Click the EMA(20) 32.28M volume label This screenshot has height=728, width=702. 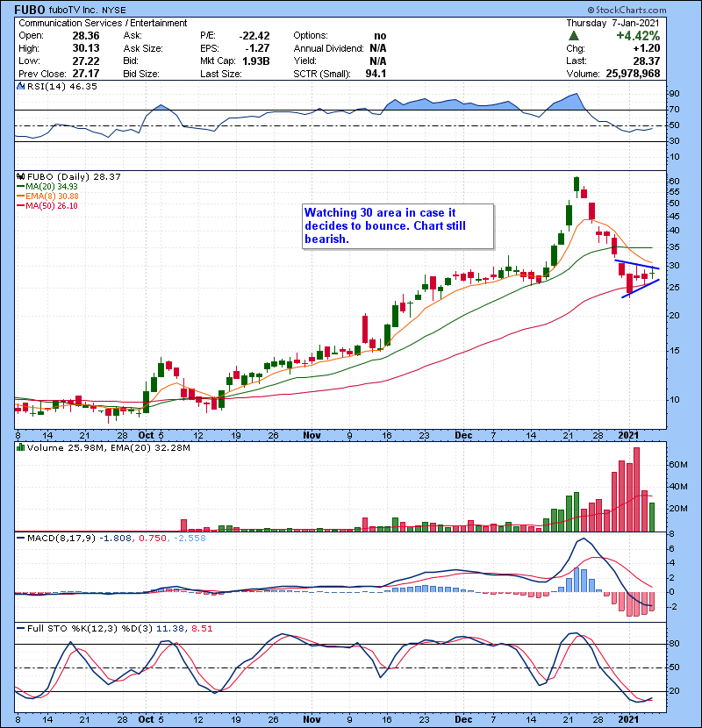[x=151, y=447]
